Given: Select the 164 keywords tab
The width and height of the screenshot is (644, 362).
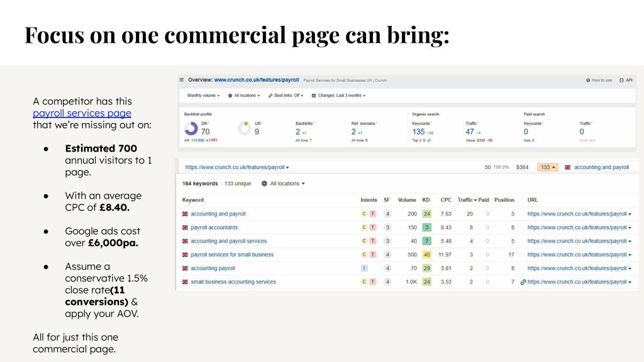Looking at the screenshot, I should point(200,184).
